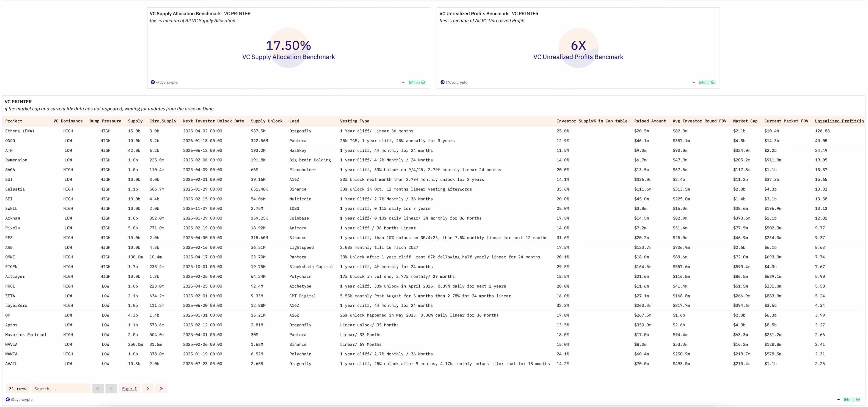Click the 17.50% counter value
Image resolution: width=868 pixels, height=407 pixels.
288,46
